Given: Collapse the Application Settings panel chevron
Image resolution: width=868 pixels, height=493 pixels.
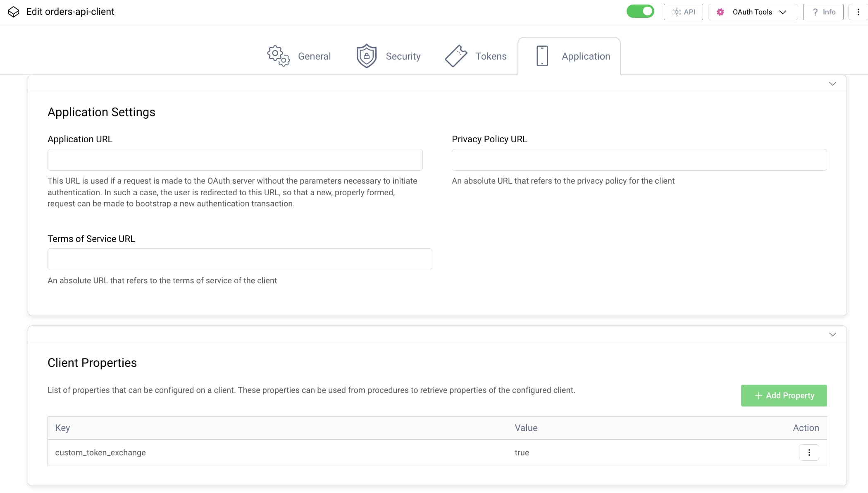Looking at the screenshot, I should click(832, 84).
